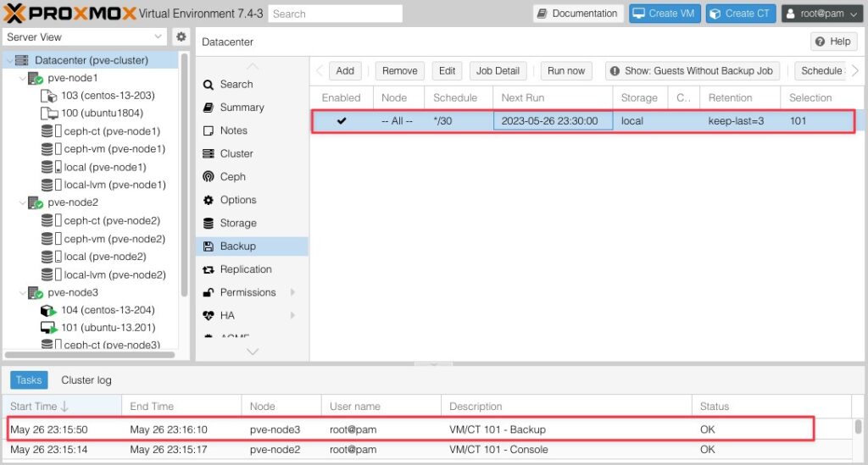Open the Server View gear settings
Viewport: 868px width, 465px height.
(181, 37)
